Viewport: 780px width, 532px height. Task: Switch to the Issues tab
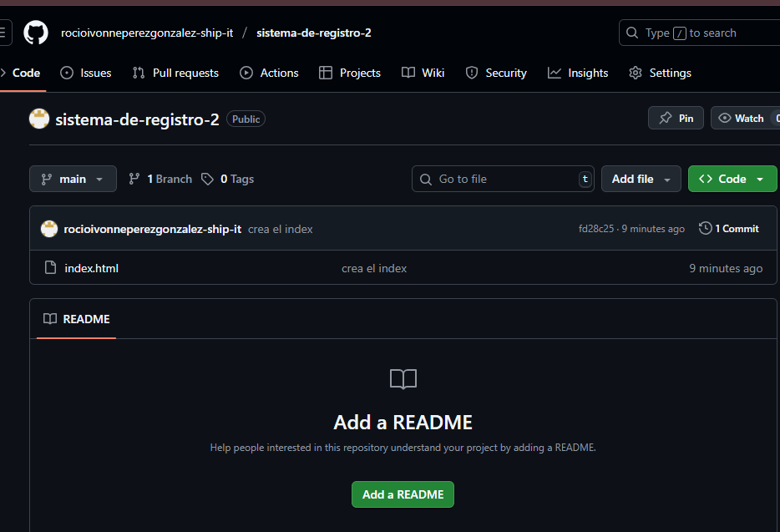point(85,73)
